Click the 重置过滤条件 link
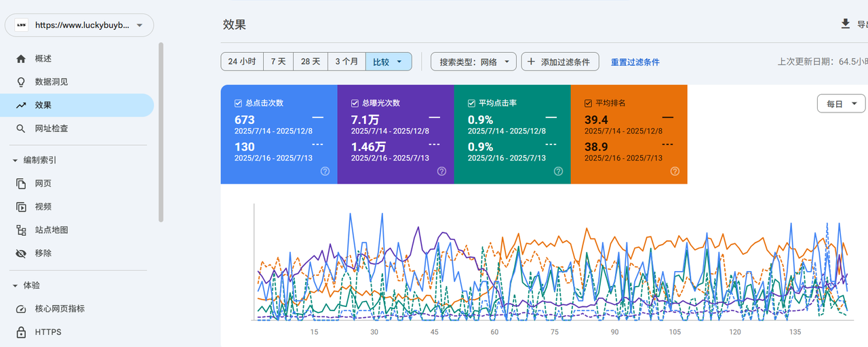 (x=635, y=62)
